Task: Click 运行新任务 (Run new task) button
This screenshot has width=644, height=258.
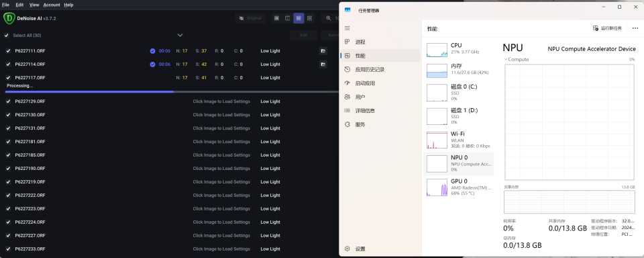Action: coord(608,28)
